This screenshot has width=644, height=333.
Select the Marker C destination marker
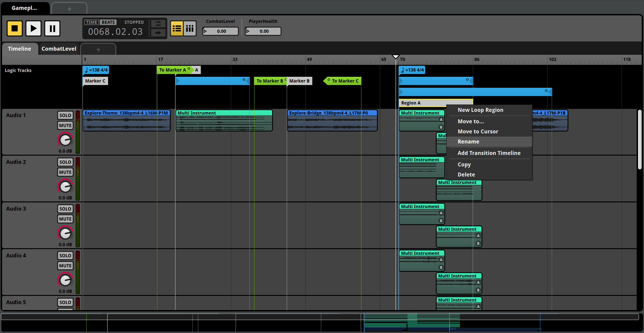[x=95, y=81]
